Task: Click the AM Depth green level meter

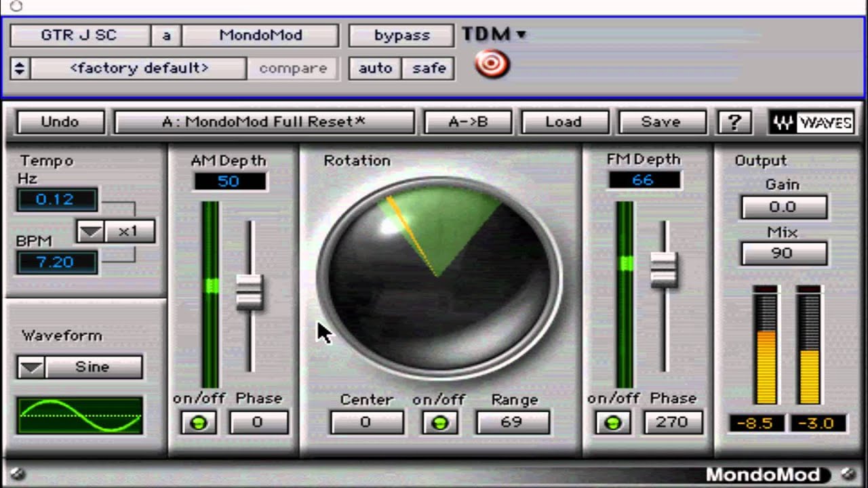Action: click(x=211, y=294)
